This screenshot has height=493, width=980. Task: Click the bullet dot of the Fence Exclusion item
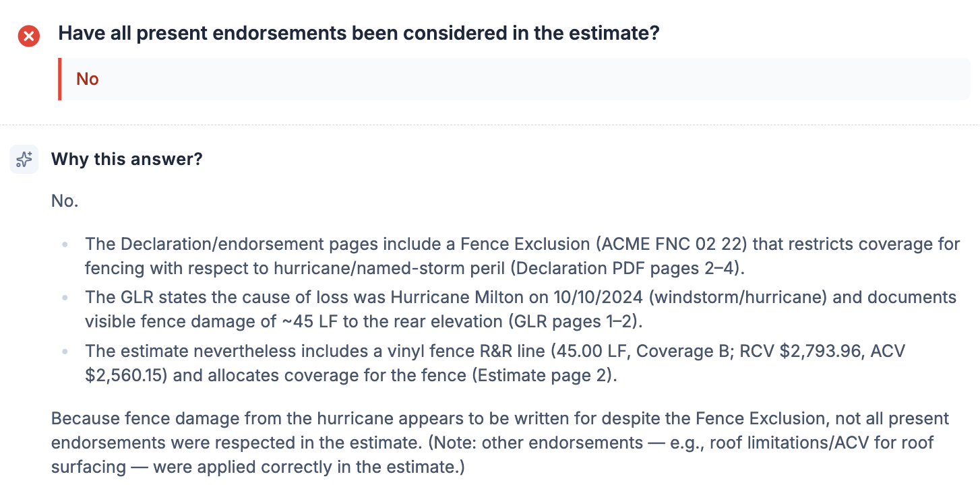(x=65, y=244)
